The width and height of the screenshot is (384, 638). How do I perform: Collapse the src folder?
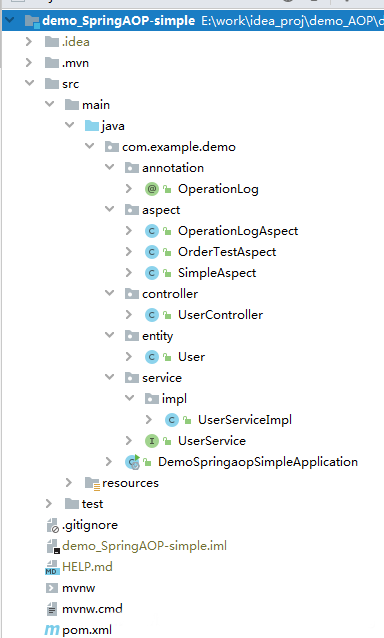click(x=29, y=83)
